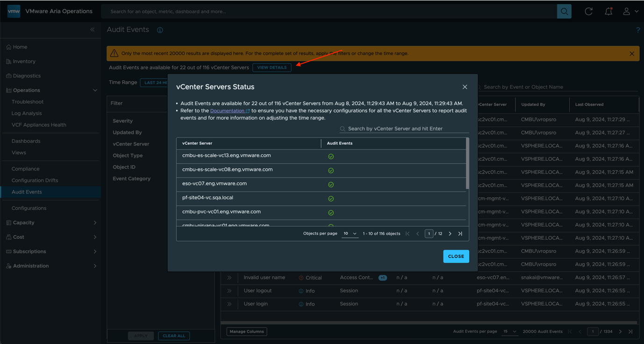
Task: Open VCF Appliances Health
Action: click(39, 125)
